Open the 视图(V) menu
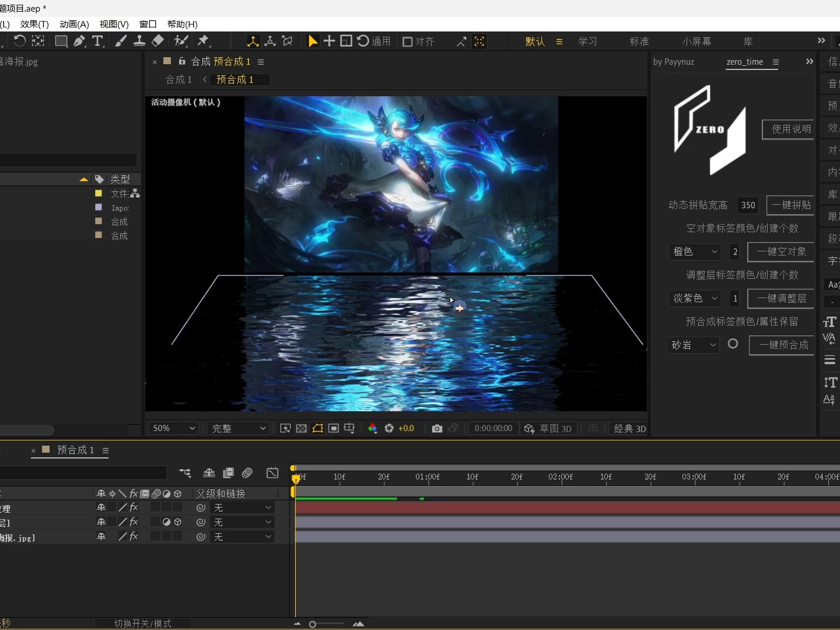 pyautogui.click(x=114, y=24)
